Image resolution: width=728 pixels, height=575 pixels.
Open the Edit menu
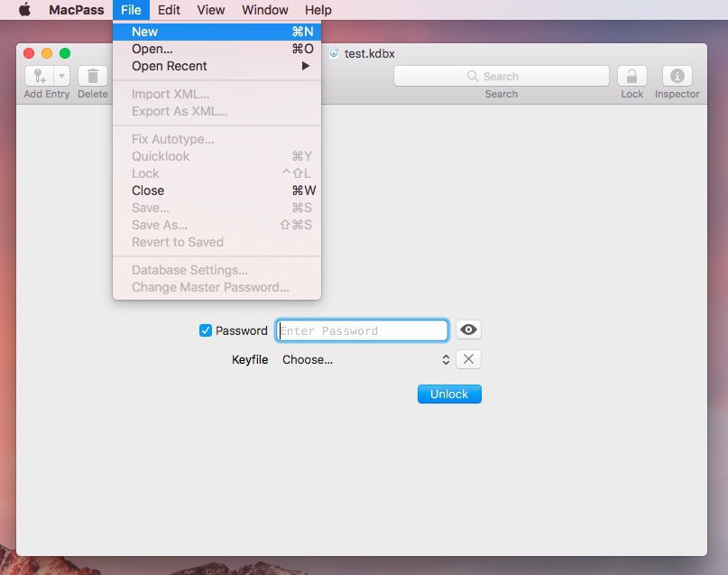[169, 10]
